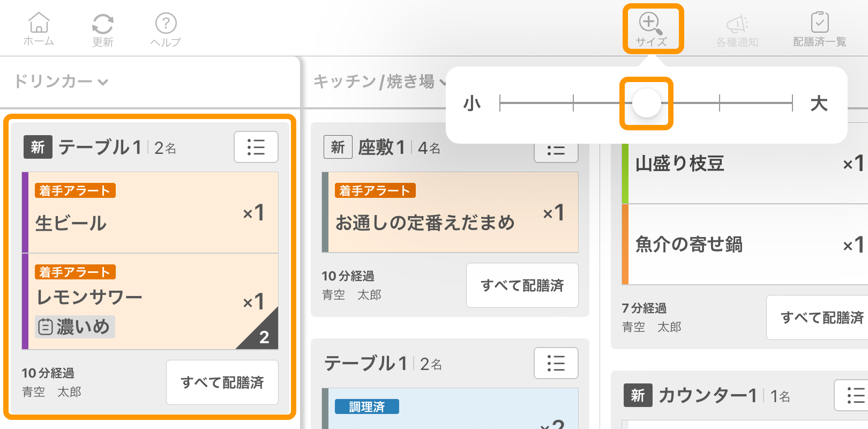Click the 新 badge on カウンター1
This screenshot has height=429, width=868.
point(638,395)
